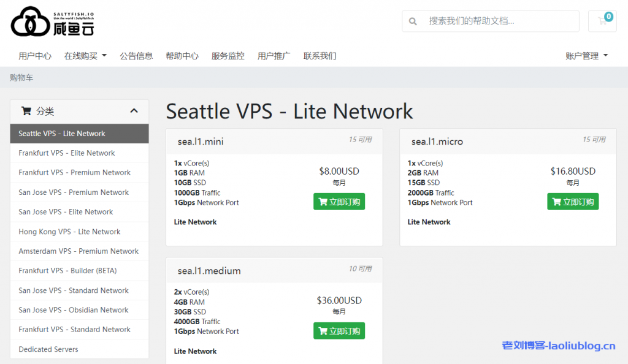
Task: Open the 购物车 breadcrumb link
Action: pyautogui.click(x=22, y=78)
